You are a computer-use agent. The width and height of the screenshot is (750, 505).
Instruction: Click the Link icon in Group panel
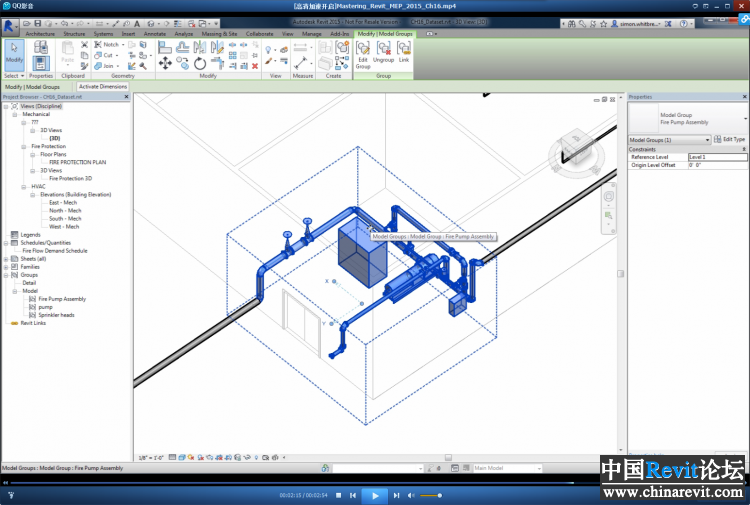click(404, 52)
